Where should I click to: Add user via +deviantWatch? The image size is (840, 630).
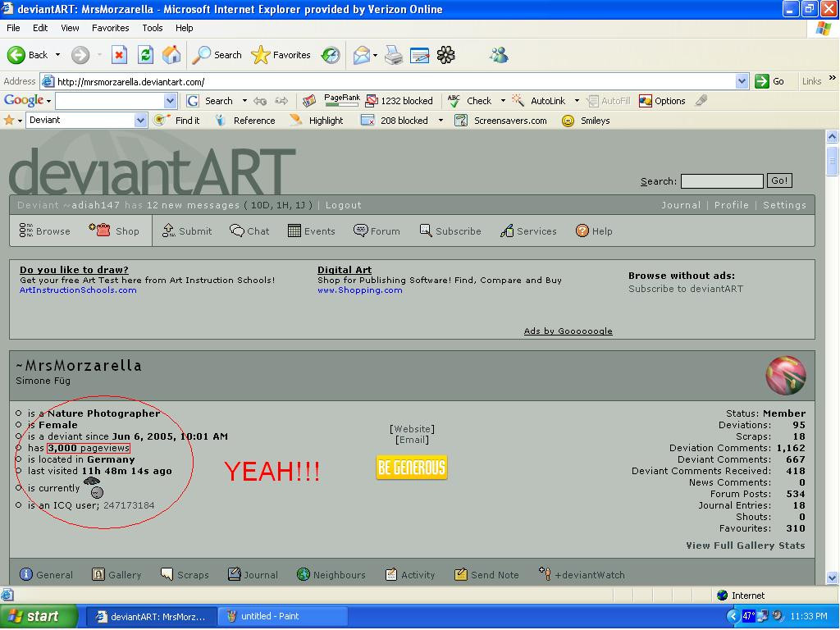(582, 575)
